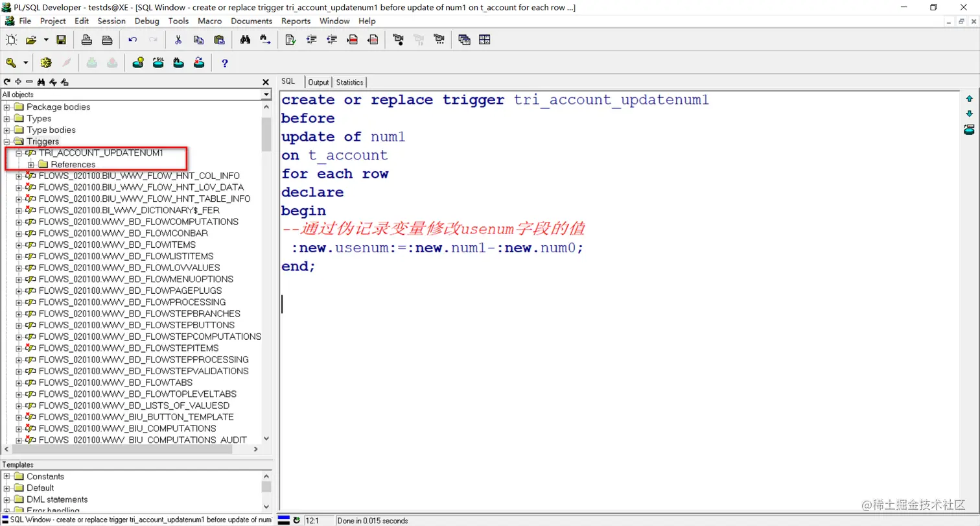The width and height of the screenshot is (980, 526).
Task: Save with the floppy disk icon
Action: (62, 40)
